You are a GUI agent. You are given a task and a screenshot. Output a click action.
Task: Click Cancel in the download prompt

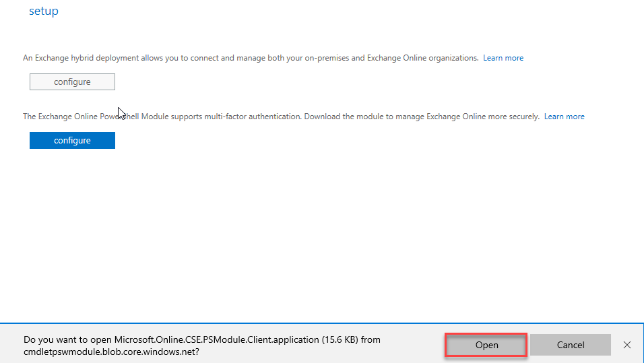(571, 345)
